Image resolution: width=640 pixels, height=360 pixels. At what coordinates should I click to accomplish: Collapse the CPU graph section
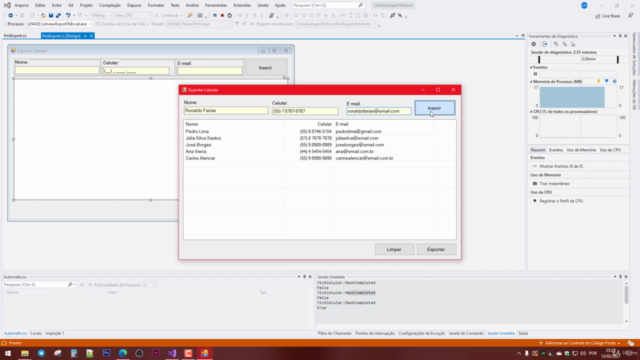(531, 111)
